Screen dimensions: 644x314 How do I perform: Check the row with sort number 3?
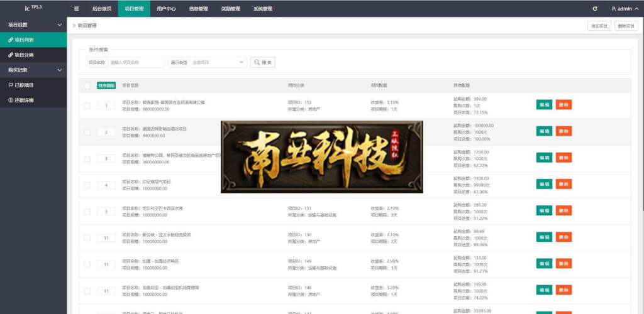tap(87, 159)
